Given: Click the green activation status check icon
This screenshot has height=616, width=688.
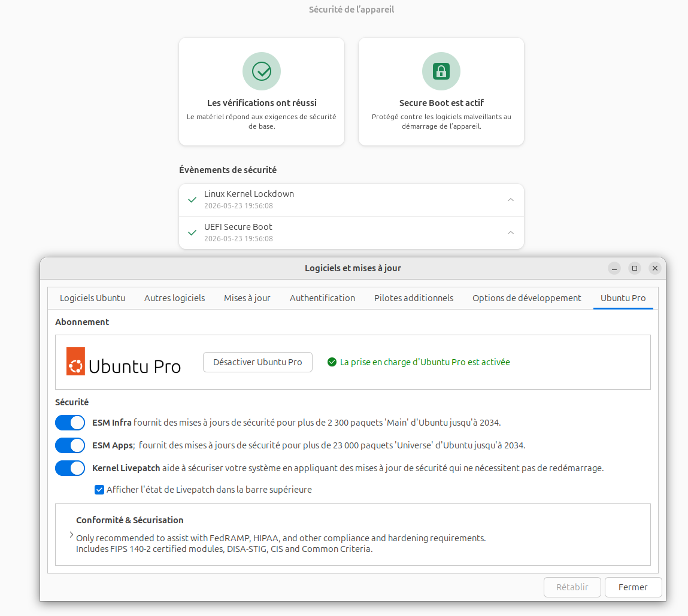Looking at the screenshot, I should point(332,362).
